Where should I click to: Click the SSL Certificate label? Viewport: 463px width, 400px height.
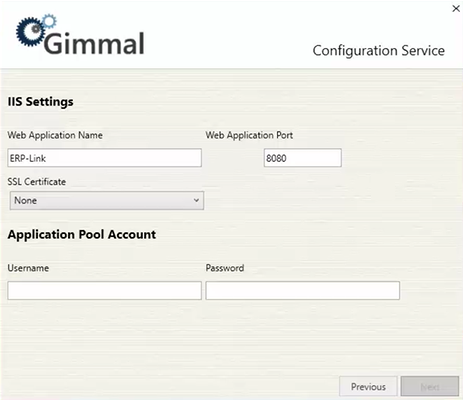click(37, 182)
